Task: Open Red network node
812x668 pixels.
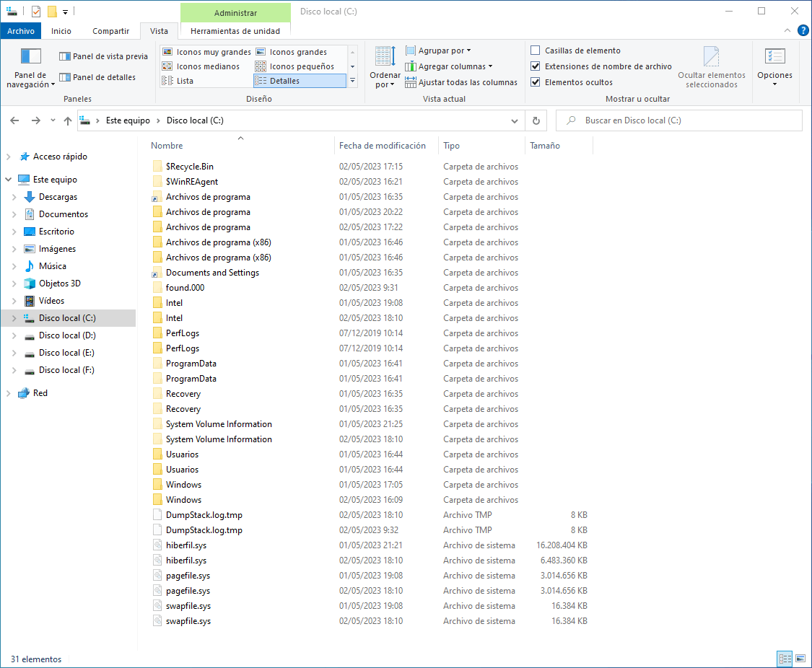Action: (40, 393)
